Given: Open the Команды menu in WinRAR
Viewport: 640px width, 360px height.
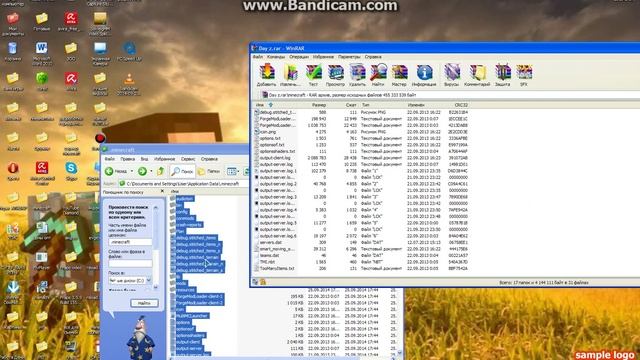Looking at the screenshot, I should point(276,57).
